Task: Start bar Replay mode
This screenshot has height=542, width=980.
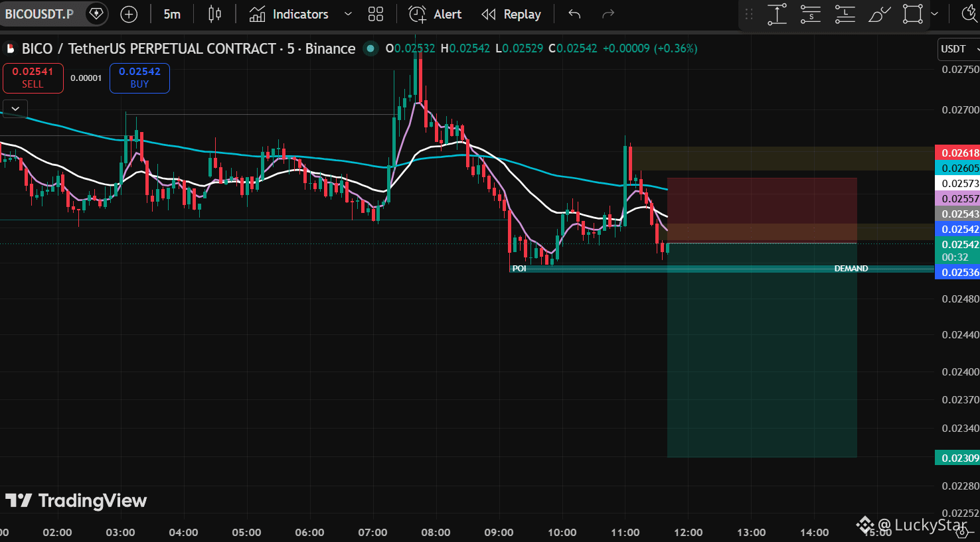Action: click(511, 14)
